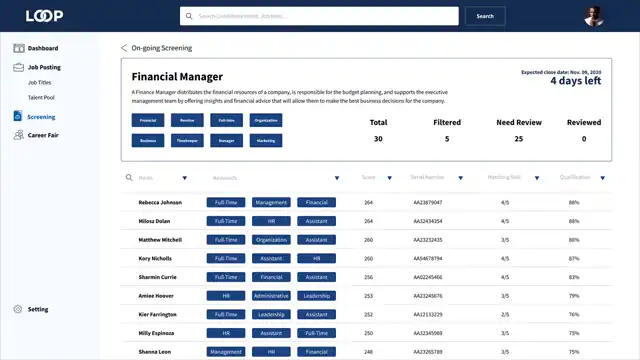The image size is (640, 360).
Task: Click the Career Fair people icon
Action: tap(18, 135)
